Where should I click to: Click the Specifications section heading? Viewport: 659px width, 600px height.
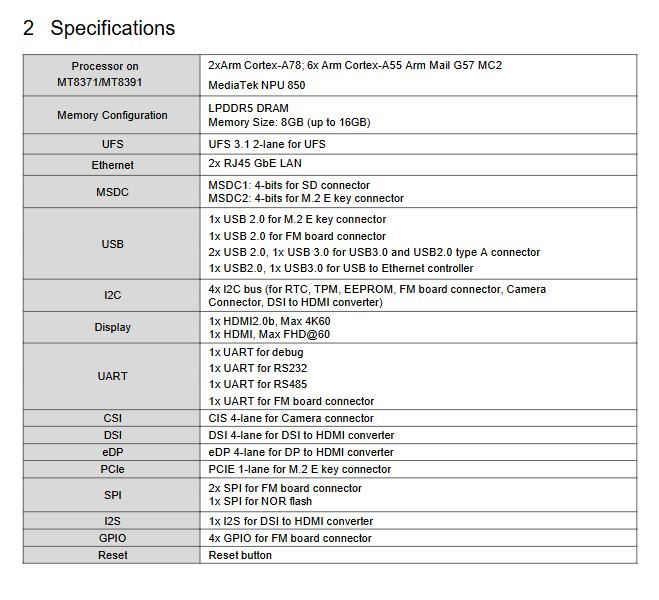coord(99,28)
